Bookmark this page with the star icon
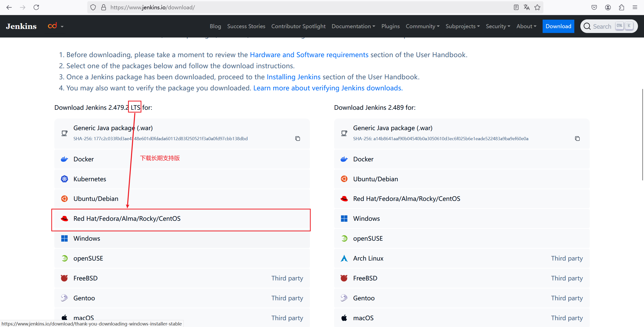Screen dimensions: 644x327 click(537, 7)
